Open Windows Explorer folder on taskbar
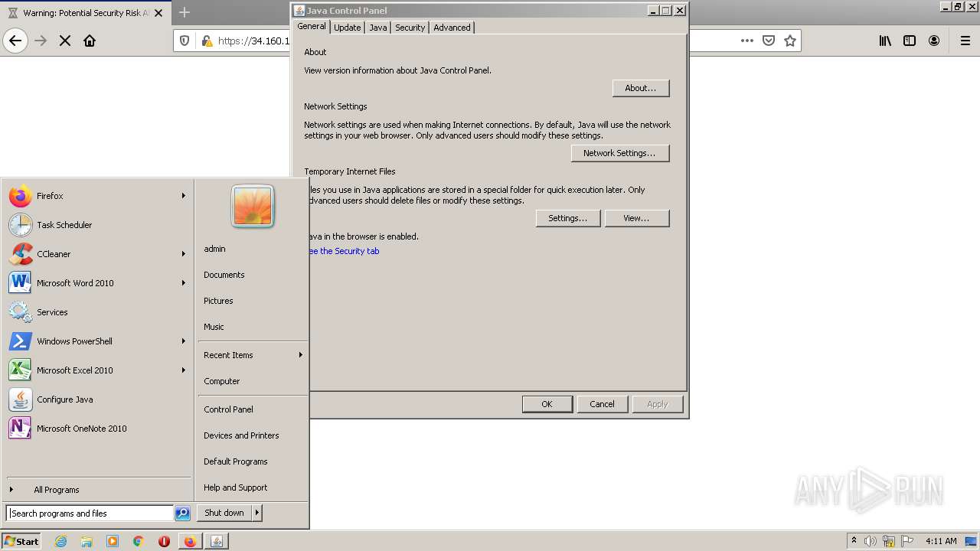Viewport: 980px width, 551px height. 87,541
